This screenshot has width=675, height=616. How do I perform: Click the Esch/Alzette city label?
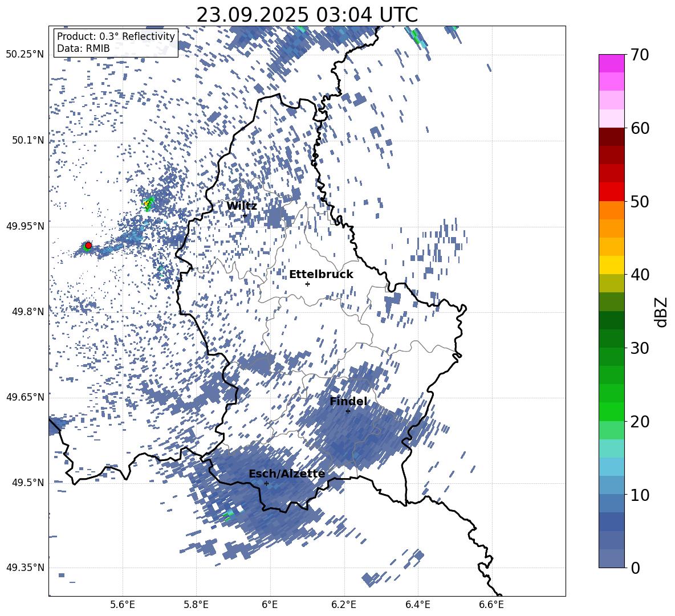[x=287, y=474]
